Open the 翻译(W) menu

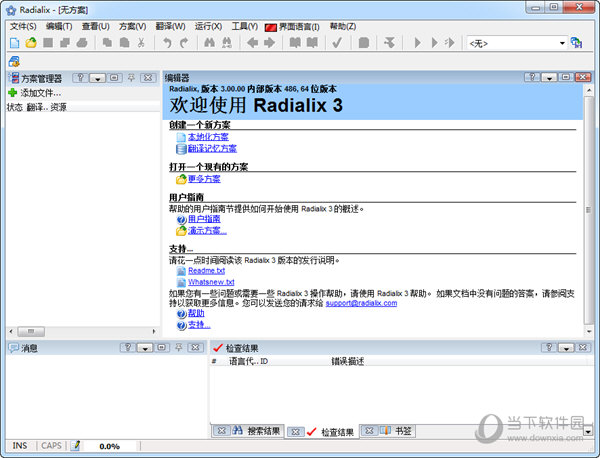(170, 26)
